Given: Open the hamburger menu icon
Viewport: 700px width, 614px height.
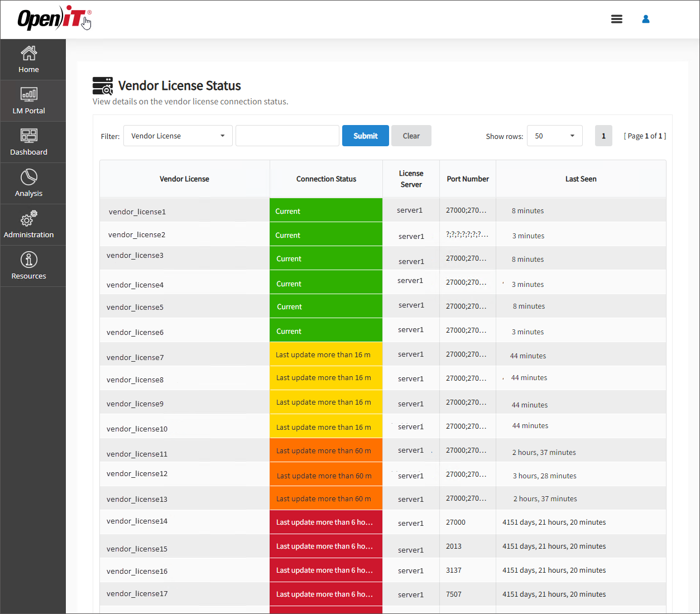Looking at the screenshot, I should pyautogui.click(x=617, y=19).
